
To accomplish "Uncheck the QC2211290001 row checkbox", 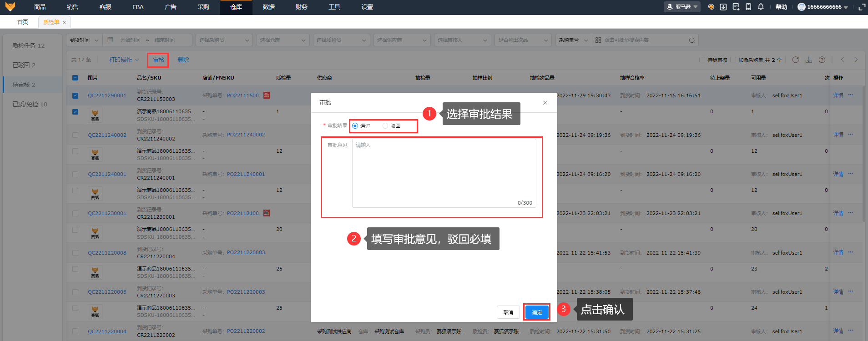I will pos(75,95).
